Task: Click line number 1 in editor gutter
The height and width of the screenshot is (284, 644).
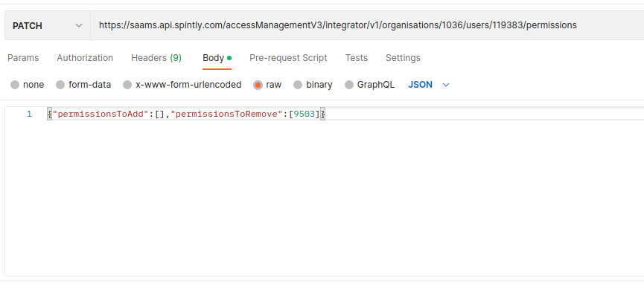Action: (29, 114)
